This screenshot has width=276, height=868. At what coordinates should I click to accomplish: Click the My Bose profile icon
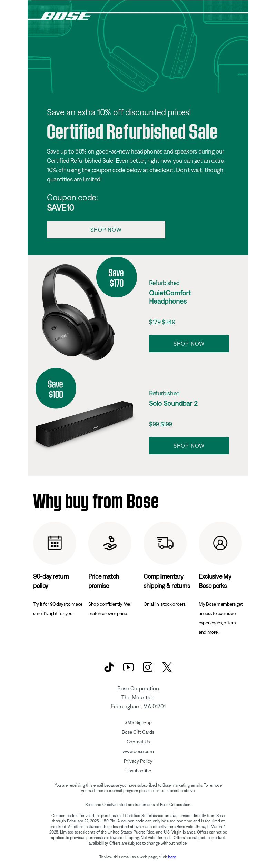tap(220, 543)
